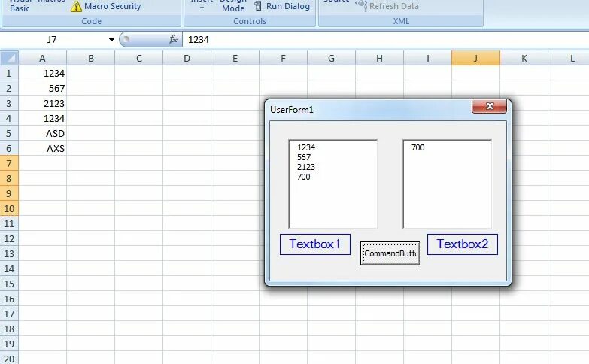Click cell A6 containing AXS
The image size is (589, 364).
(42, 148)
